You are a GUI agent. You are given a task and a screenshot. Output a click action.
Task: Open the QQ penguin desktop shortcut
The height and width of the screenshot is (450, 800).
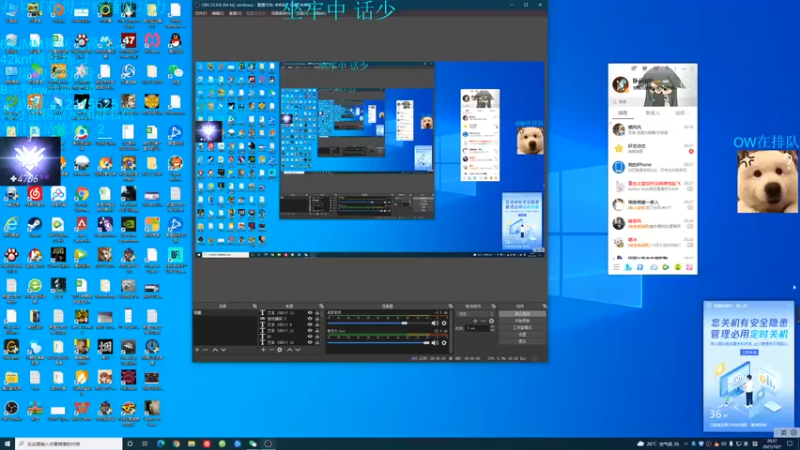click(x=176, y=43)
